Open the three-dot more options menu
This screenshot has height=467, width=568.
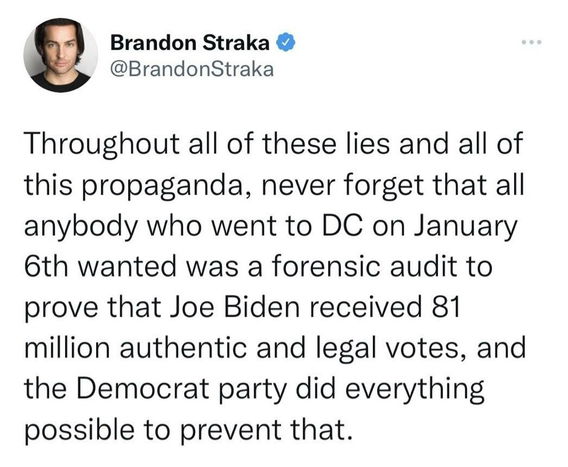point(532,43)
